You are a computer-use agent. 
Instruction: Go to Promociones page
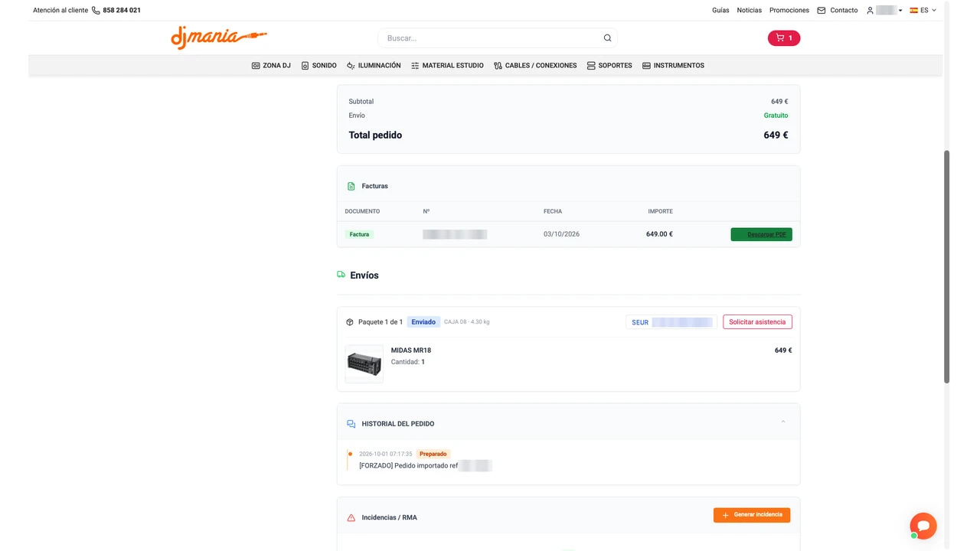pyautogui.click(x=789, y=11)
